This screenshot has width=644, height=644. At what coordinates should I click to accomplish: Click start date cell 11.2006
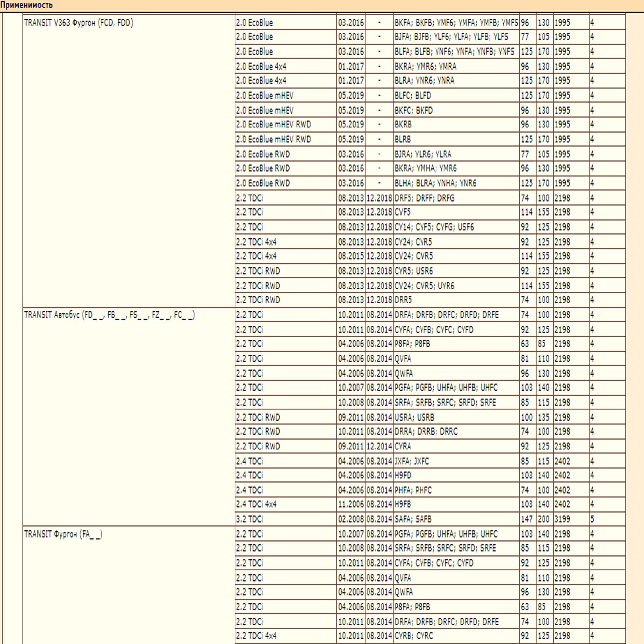351,504
